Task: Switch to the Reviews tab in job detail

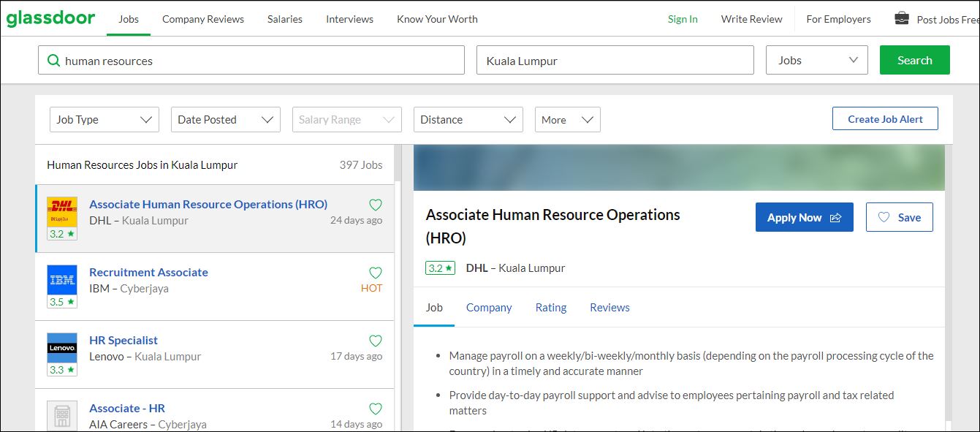Action: tap(609, 308)
